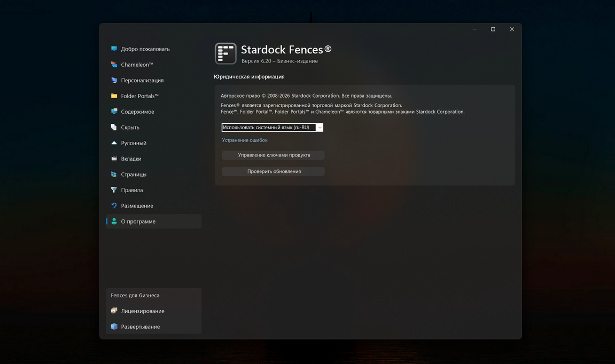Click Проверить обновления button
The width and height of the screenshot is (615, 364).
click(x=274, y=171)
